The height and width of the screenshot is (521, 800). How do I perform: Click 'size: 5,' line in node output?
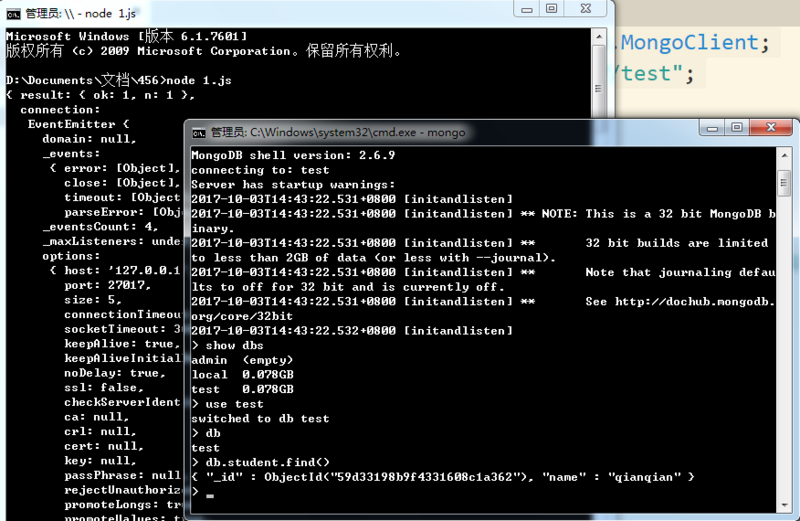click(x=93, y=300)
